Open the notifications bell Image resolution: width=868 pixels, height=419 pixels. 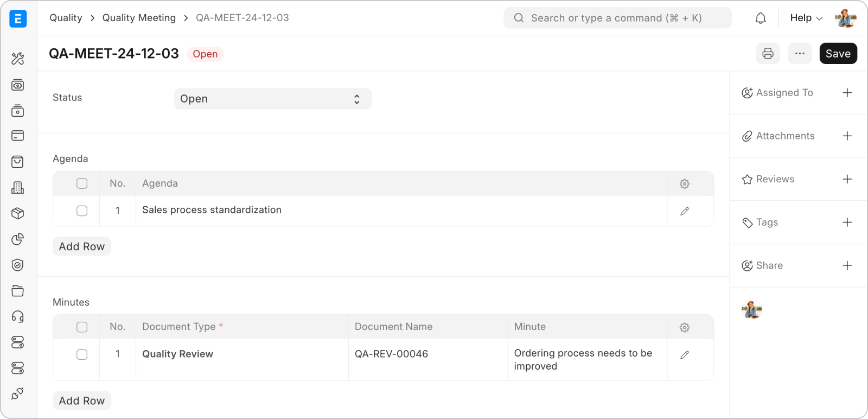pyautogui.click(x=761, y=18)
